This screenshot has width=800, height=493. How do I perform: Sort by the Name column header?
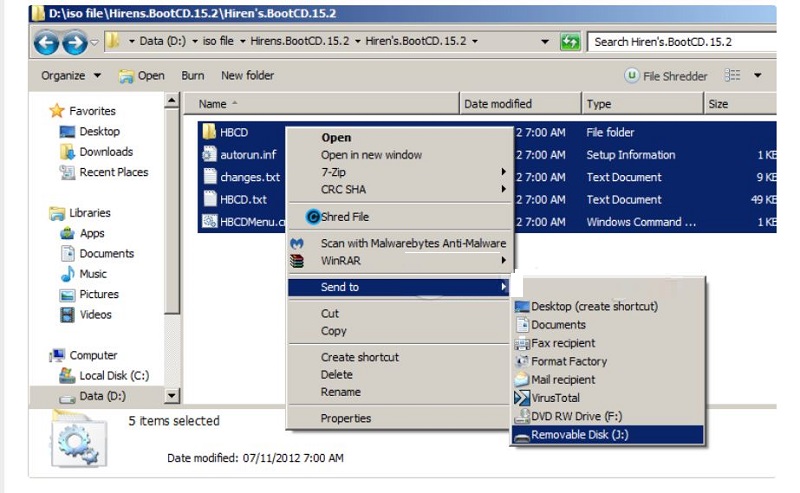tap(321, 104)
